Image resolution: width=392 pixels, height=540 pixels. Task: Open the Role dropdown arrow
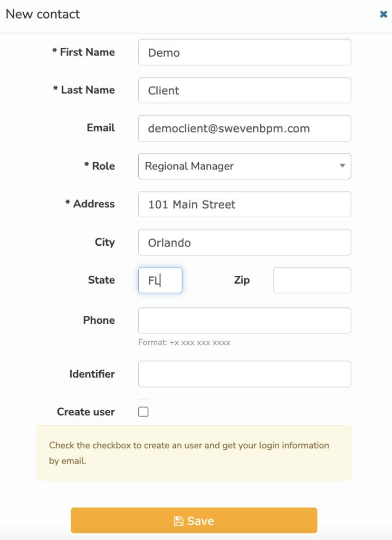point(342,166)
